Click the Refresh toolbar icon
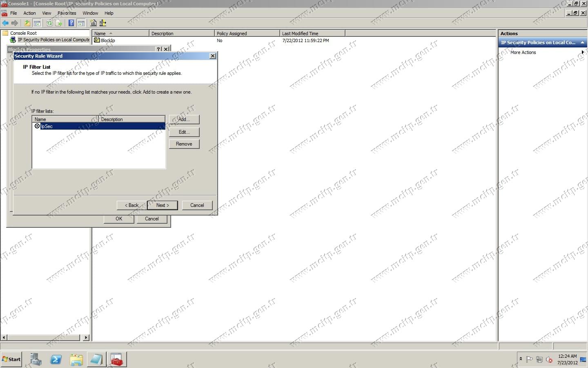This screenshot has width=588, height=368. click(x=49, y=23)
